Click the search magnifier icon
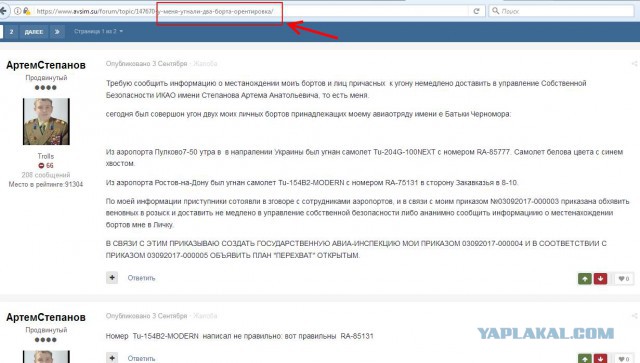 (x=496, y=11)
